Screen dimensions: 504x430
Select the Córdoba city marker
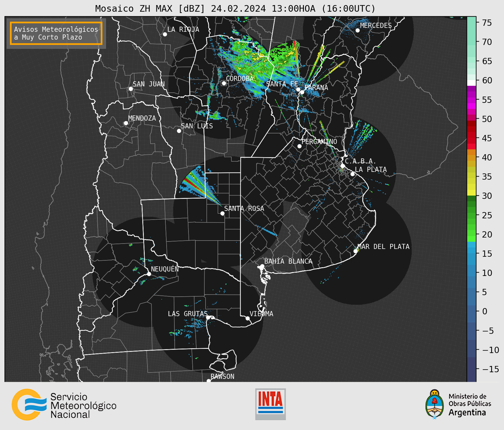point(224,83)
